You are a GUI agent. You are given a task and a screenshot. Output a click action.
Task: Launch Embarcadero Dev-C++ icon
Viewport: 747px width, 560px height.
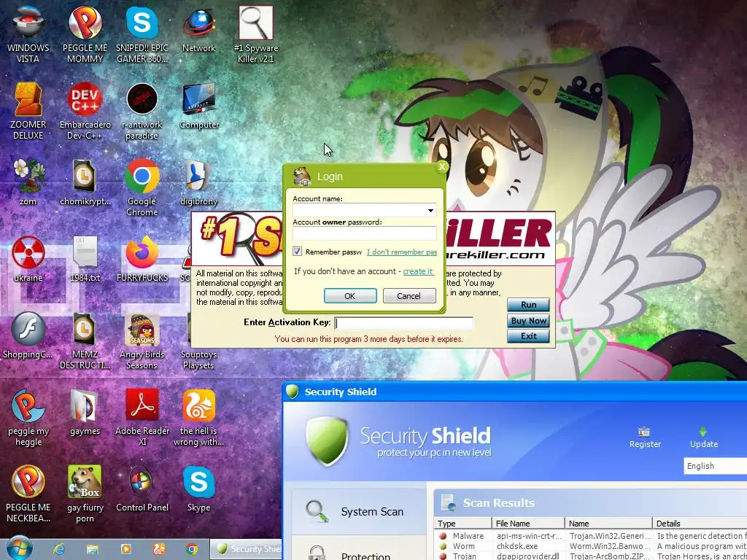click(85, 112)
